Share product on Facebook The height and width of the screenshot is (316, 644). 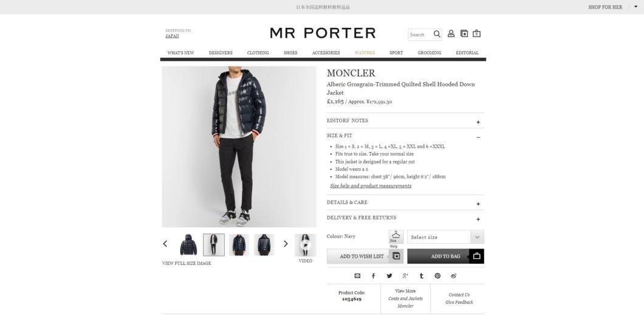(374, 276)
